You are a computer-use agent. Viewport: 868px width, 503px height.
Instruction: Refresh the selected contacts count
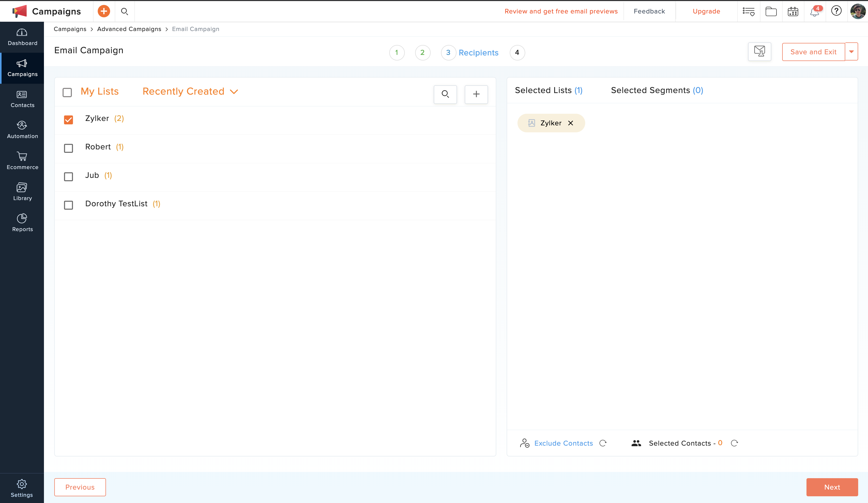[734, 443]
